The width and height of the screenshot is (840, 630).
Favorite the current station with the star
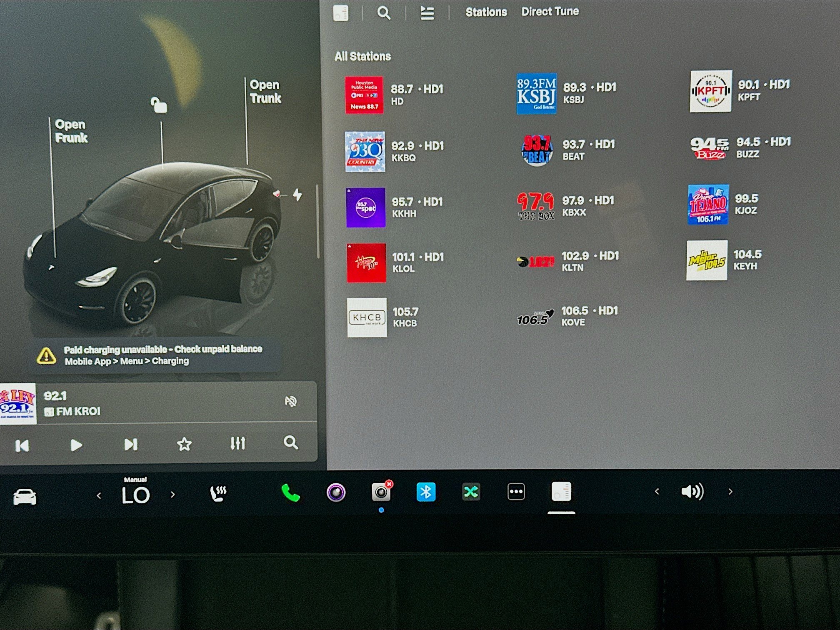pos(184,444)
